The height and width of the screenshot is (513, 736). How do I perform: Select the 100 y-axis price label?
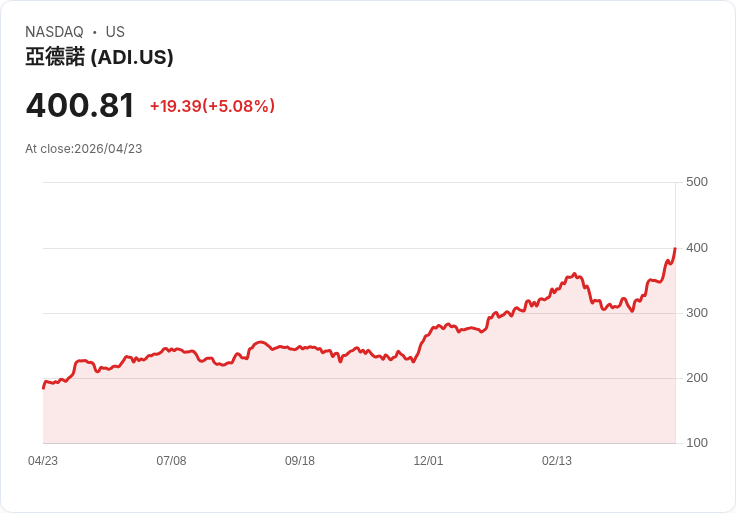click(697, 443)
